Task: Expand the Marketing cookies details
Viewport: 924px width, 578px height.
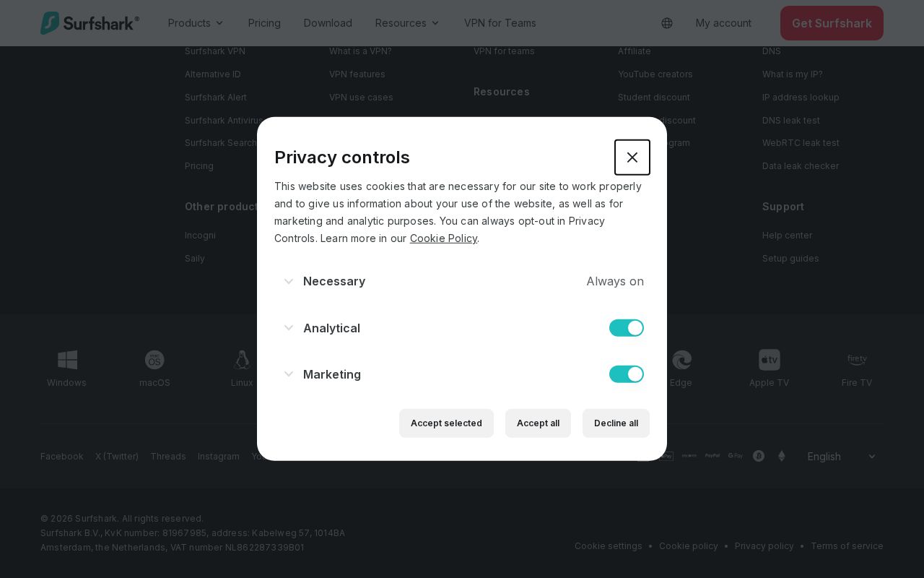Action: [289, 374]
